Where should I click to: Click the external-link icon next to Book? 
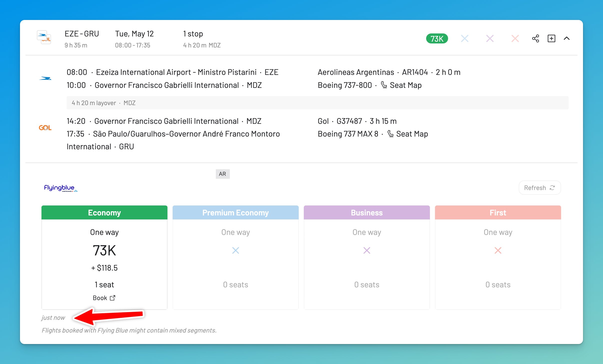(x=113, y=298)
